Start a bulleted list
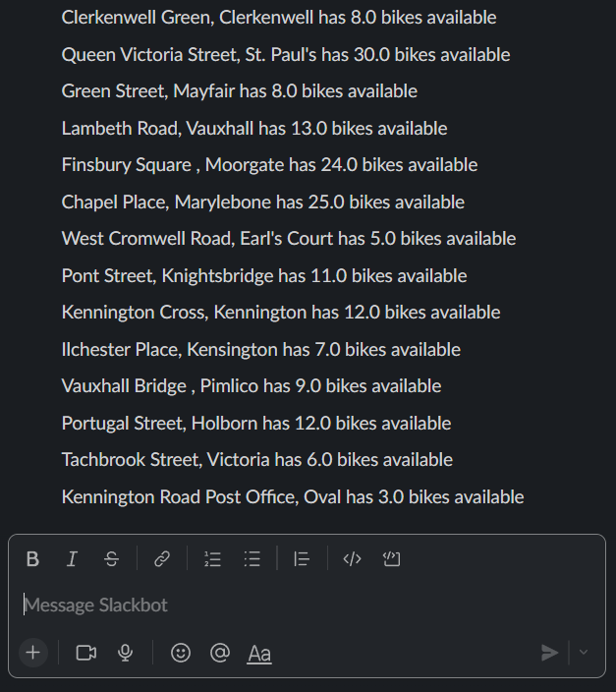 [252, 558]
